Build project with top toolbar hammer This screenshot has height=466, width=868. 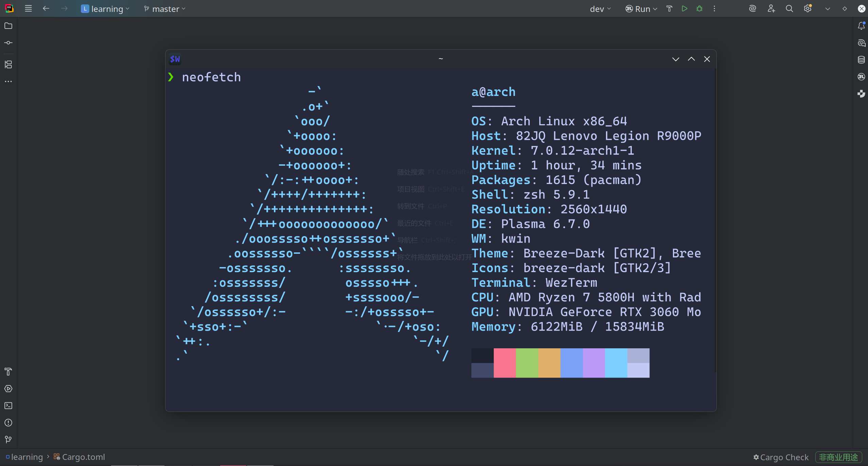point(669,9)
